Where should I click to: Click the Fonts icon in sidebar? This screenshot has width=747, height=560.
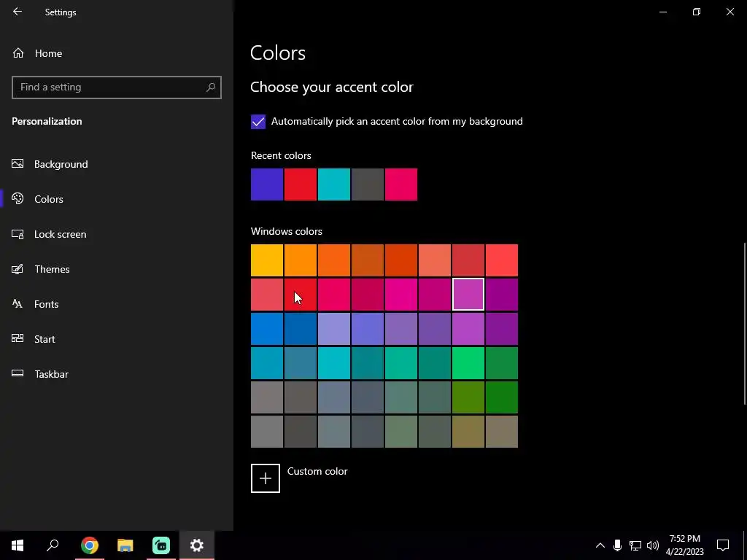18,304
